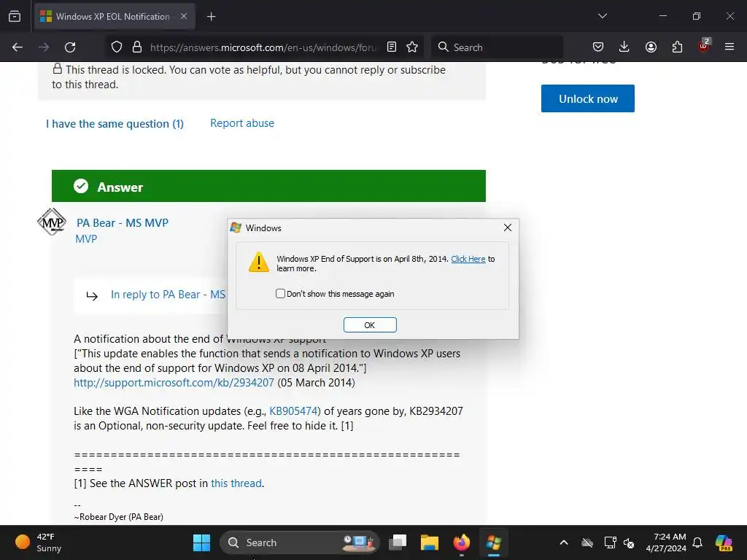Click the browser back arrow

pos(18,47)
